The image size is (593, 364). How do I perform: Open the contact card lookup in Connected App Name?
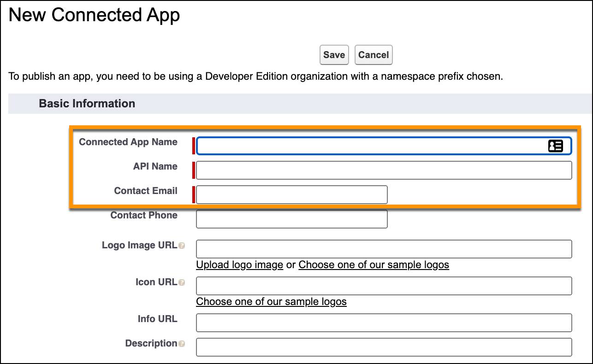tap(557, 146)
